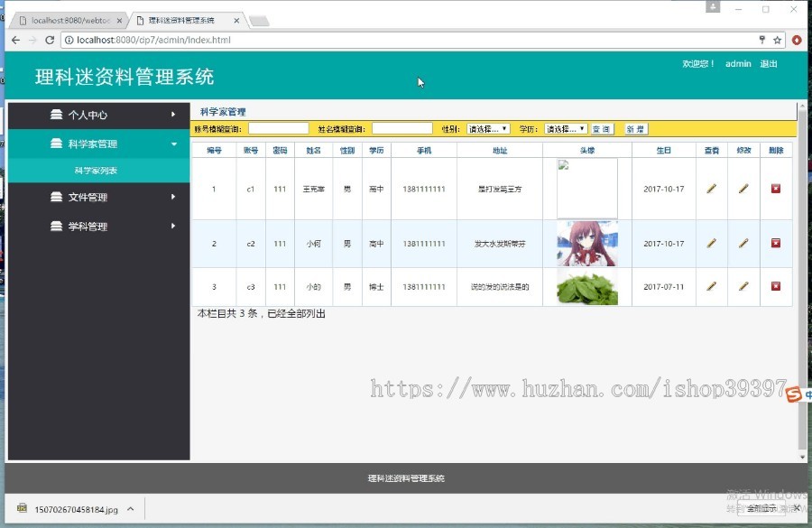
Task: Click green leaves avatar thumbnail in row c3
Action: 587,287
